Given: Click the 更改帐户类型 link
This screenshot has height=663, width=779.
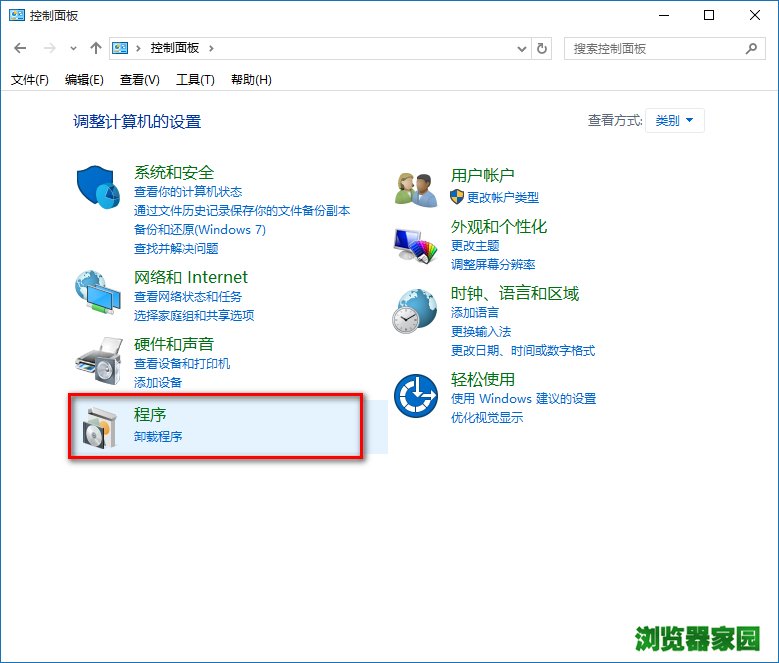Looking at the screenshot, I should (x=502, y=197).
